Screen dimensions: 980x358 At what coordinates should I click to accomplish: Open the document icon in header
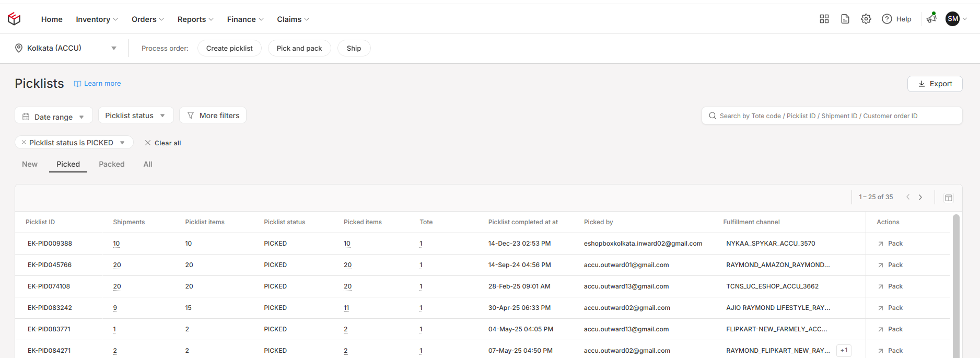[x=845, y=19]
